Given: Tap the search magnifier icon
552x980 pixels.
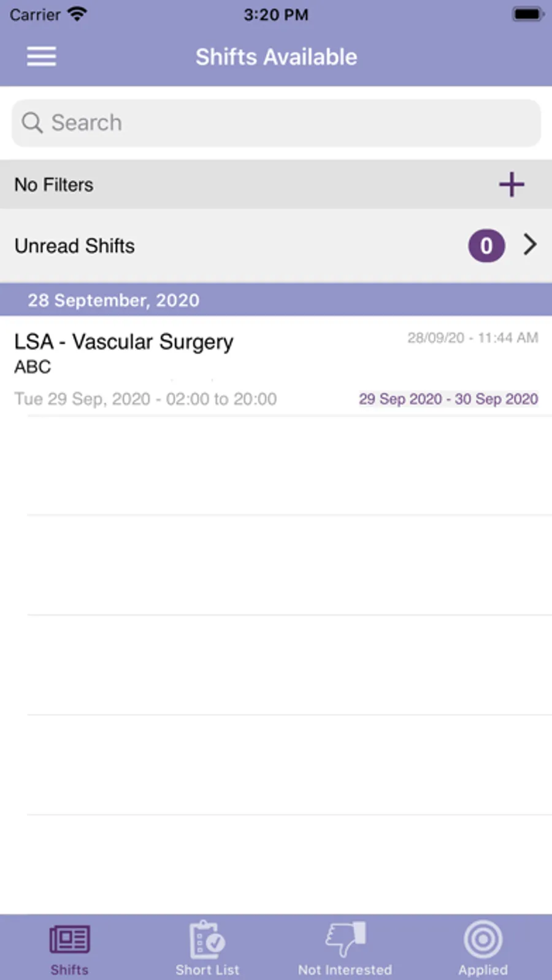Looking at the screenshot, I should pyautogui.click(x=32, y=123).
